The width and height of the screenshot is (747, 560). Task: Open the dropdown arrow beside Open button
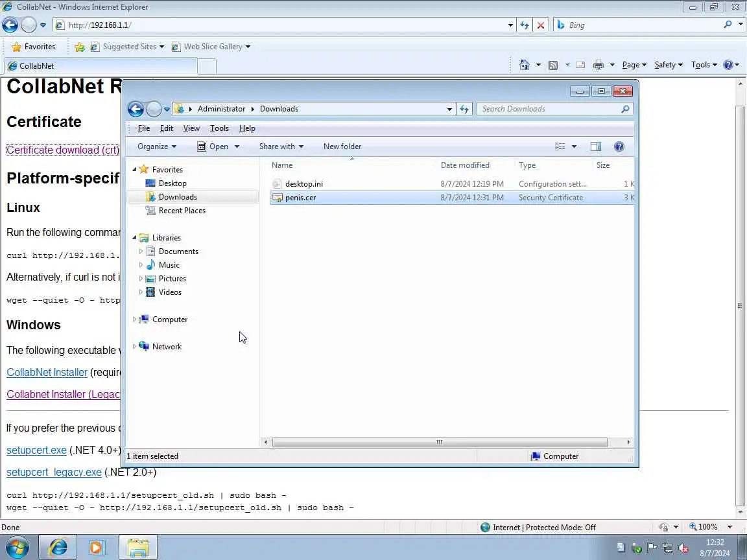[x=237, y=146]
